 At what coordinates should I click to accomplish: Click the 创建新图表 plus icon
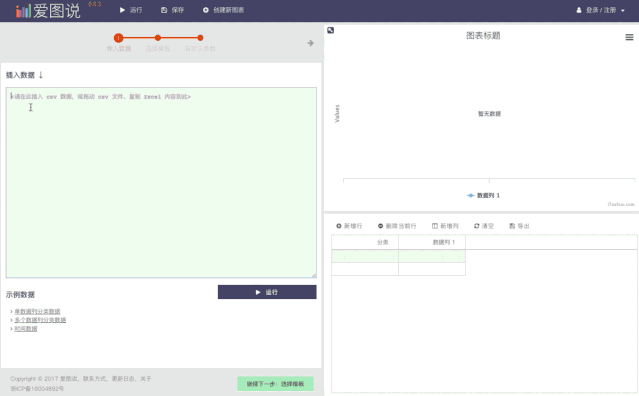[x=205, y=10]
